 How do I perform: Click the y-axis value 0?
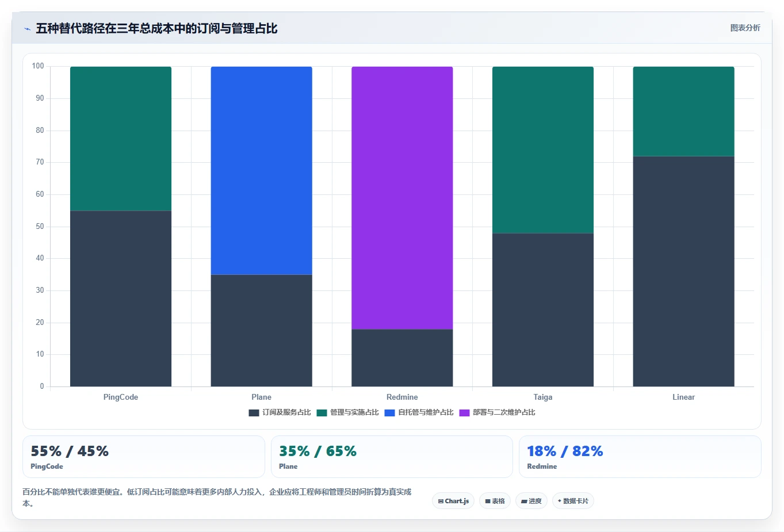[42, 386]
